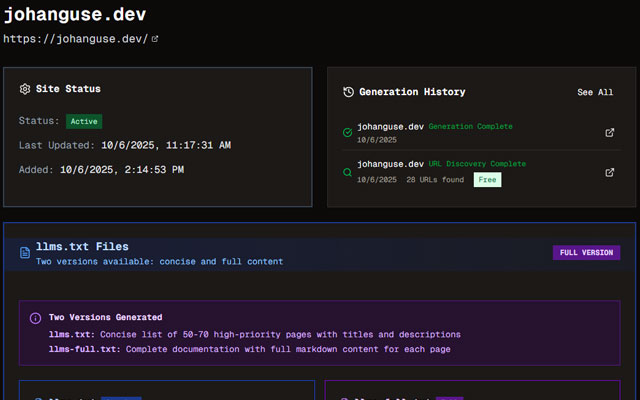The width and height of the screenshot is (640, 400).
Task: Click the info icon for Two Versions Generated
Action: [36, 318]
